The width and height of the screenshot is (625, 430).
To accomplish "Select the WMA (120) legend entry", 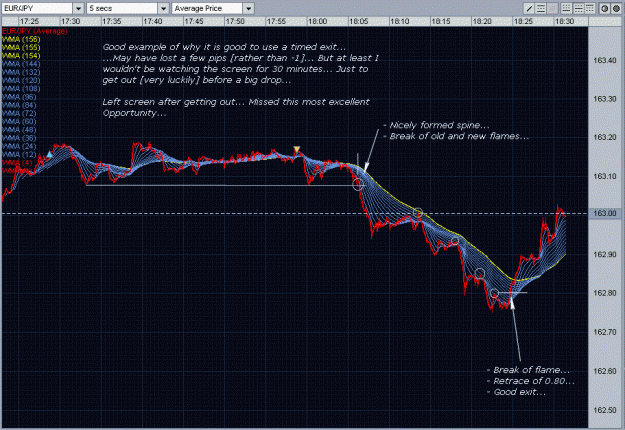I will pos(21,81).
